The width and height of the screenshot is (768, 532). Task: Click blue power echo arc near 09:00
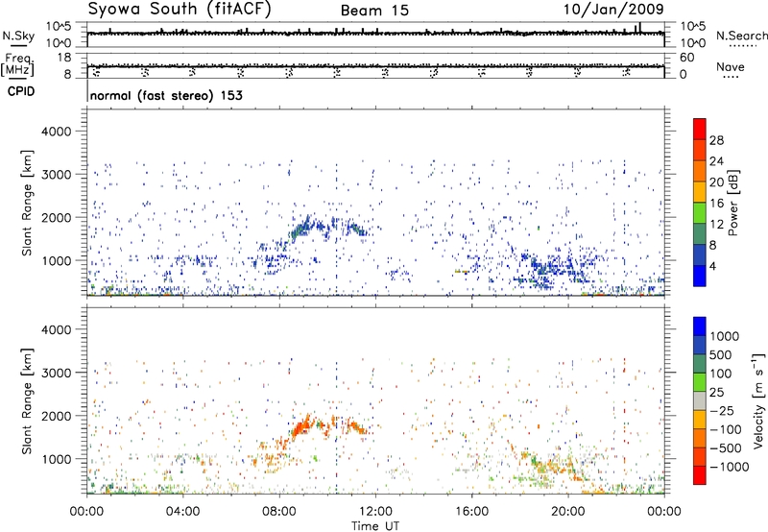coord(301,229)
